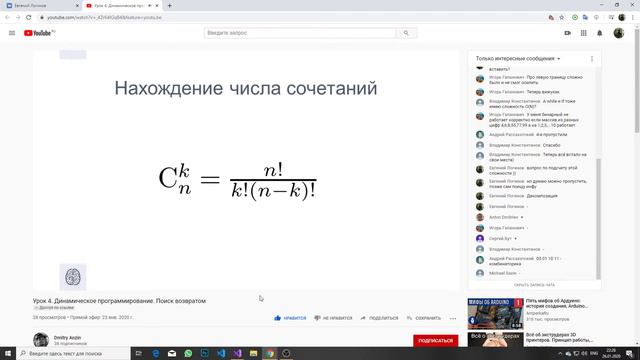Open Dmitry Anzin channel name link
640x360 pixels.
tap(67, 338)
